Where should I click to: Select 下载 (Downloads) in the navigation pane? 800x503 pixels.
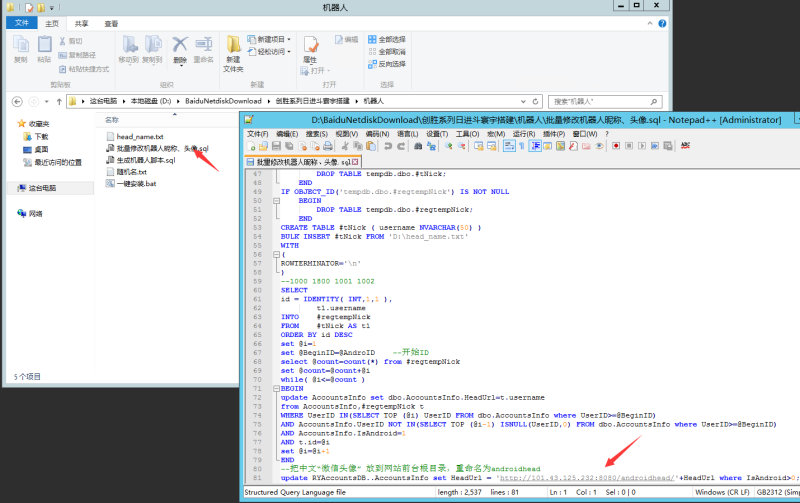41,136
